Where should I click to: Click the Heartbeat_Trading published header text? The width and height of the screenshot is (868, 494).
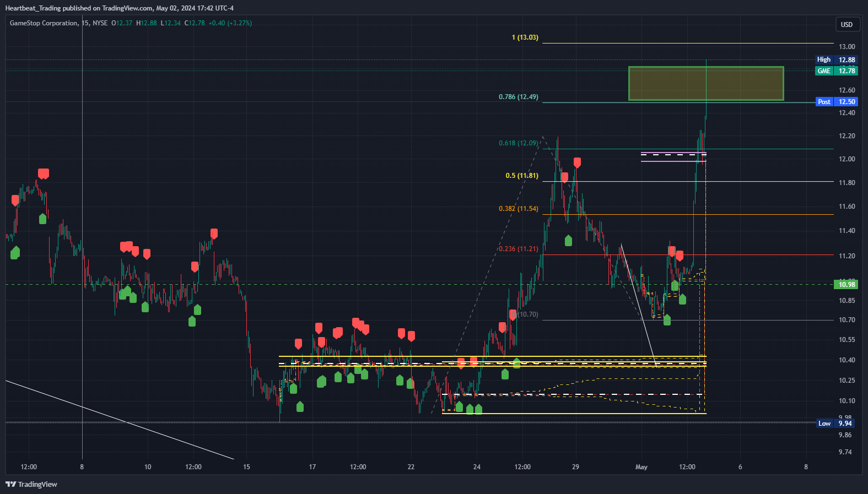(x=119, y=8)
